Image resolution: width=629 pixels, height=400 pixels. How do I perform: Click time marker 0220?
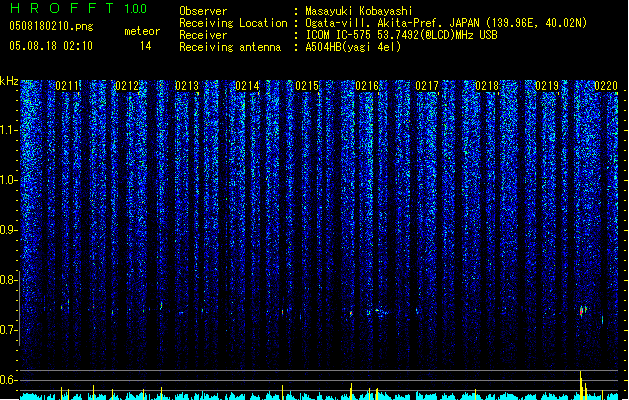[x=606, y=86]
